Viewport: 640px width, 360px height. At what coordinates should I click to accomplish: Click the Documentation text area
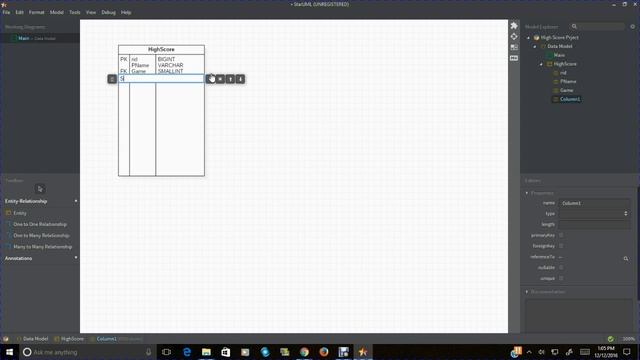click(x=579, y=316)
